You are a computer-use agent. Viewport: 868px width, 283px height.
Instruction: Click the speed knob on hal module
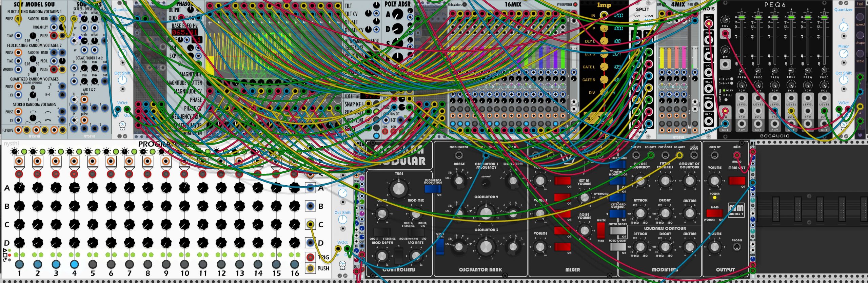(860, 17)
